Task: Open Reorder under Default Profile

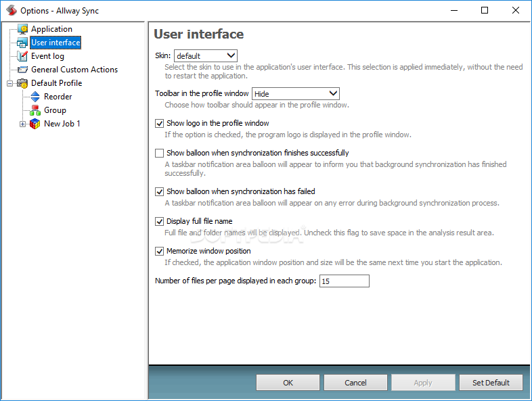Action: (x=58, y=97)
